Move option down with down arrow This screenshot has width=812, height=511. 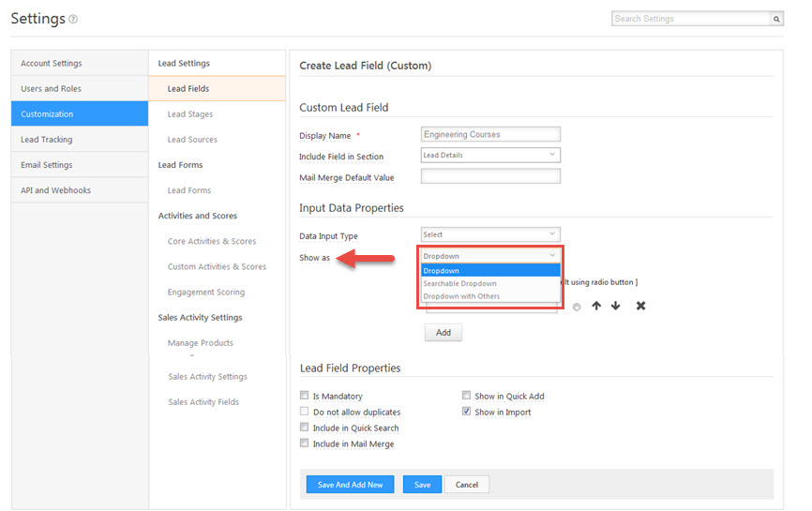[616, 307]
